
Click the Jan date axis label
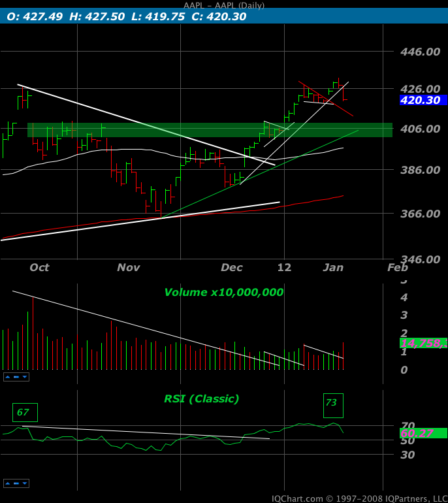333,267
